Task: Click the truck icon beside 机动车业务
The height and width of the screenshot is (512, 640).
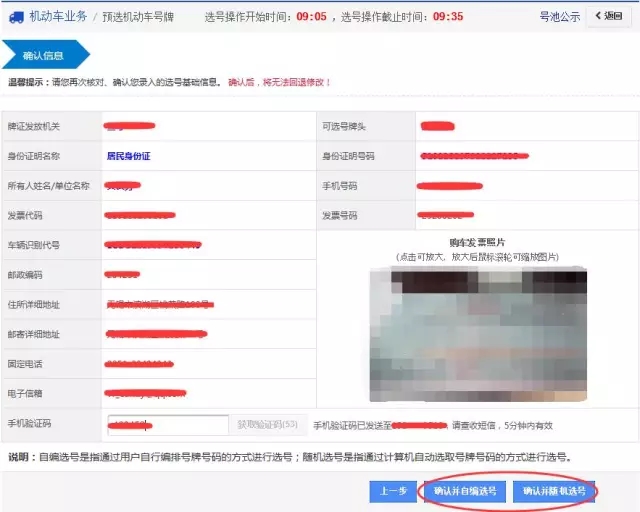Action: [x=16, y=17]
